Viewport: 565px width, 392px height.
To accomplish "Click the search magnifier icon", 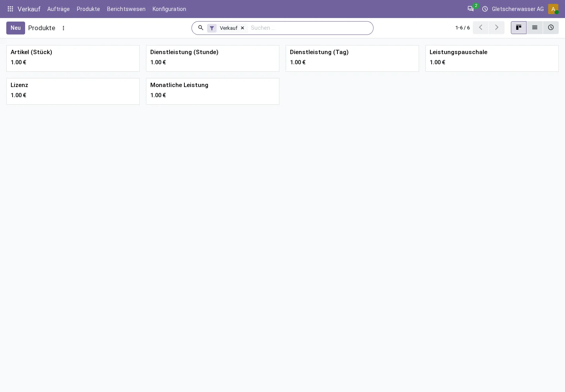I will click(x=200, y=28).
